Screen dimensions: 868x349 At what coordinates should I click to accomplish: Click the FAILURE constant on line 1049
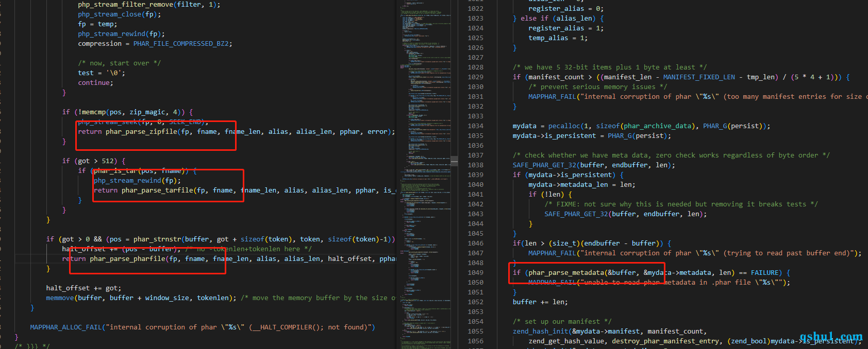766,273
